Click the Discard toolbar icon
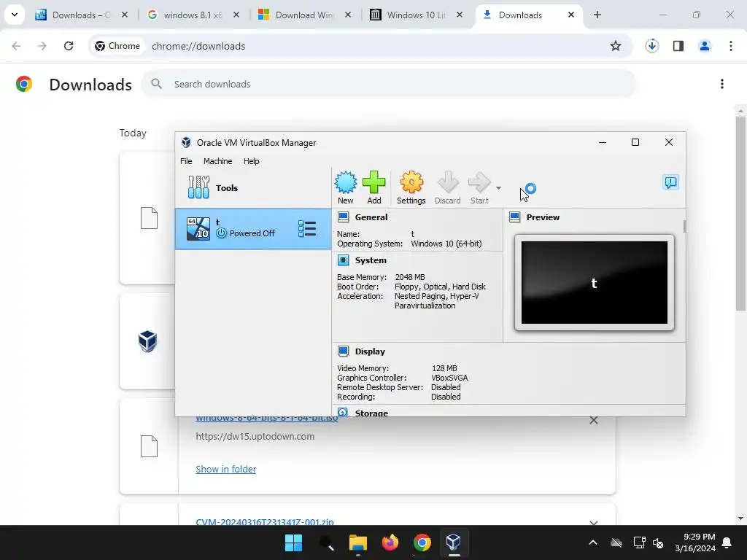 coord(447,187)
